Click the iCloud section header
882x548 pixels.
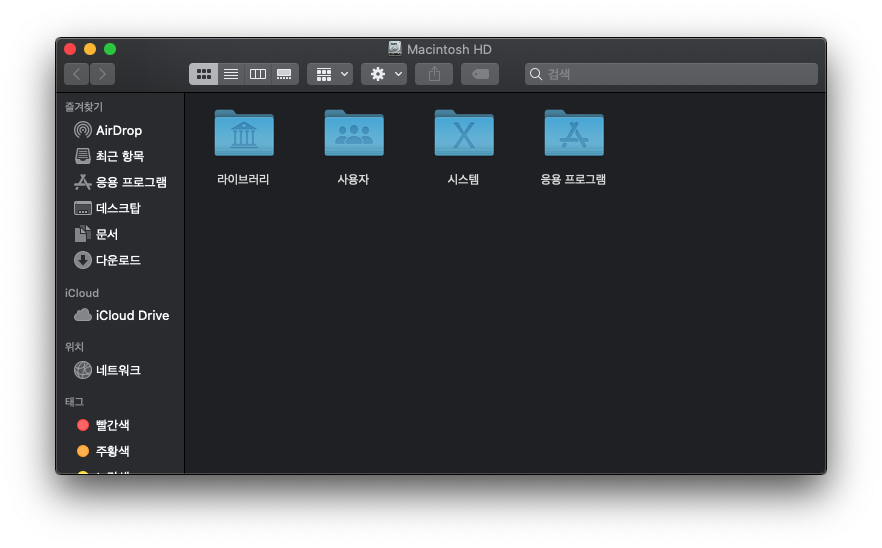click(82, 293)
